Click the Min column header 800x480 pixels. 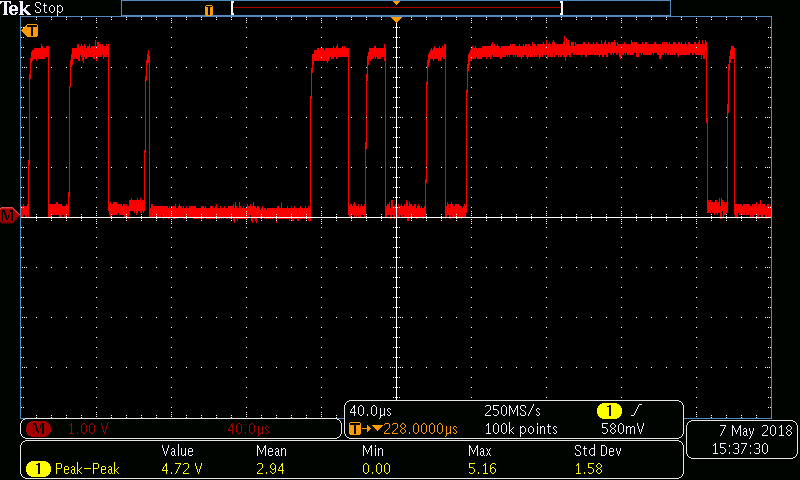tap(373, 451)
